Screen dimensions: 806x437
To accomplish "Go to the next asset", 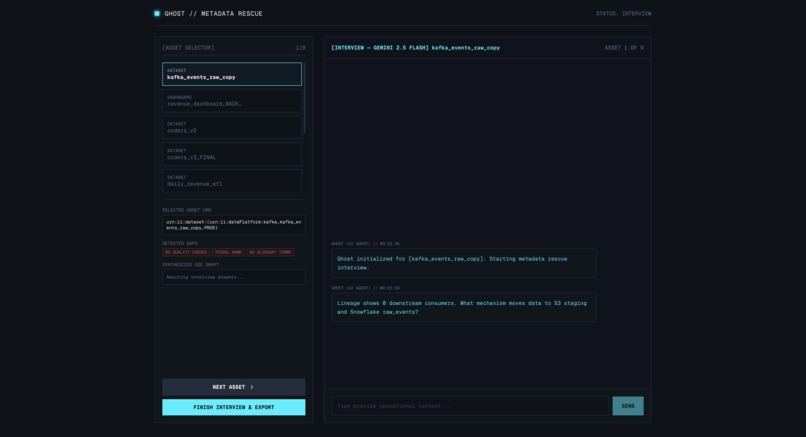I will [234, 387].
